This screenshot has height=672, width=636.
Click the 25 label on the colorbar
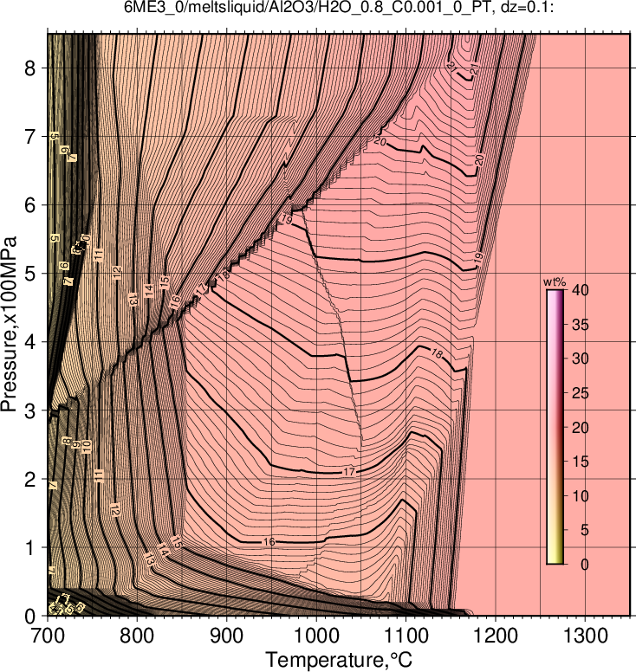pos(581,393)
